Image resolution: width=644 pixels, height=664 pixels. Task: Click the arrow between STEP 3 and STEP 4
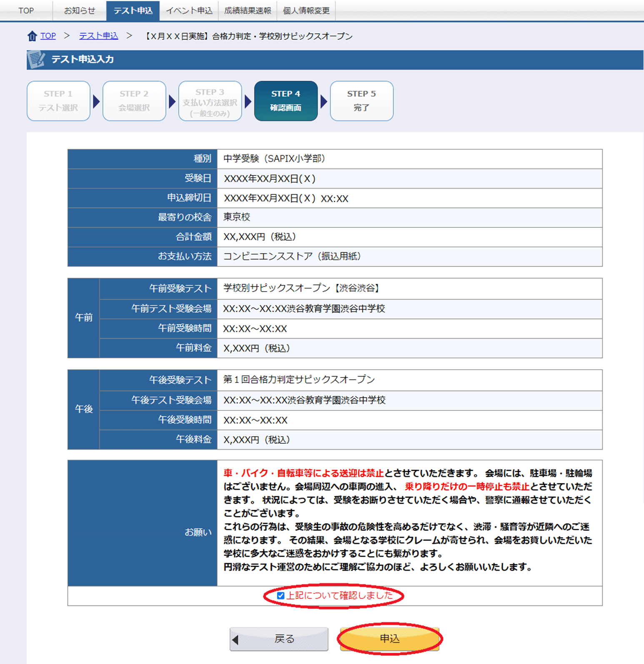click(248, 101)
